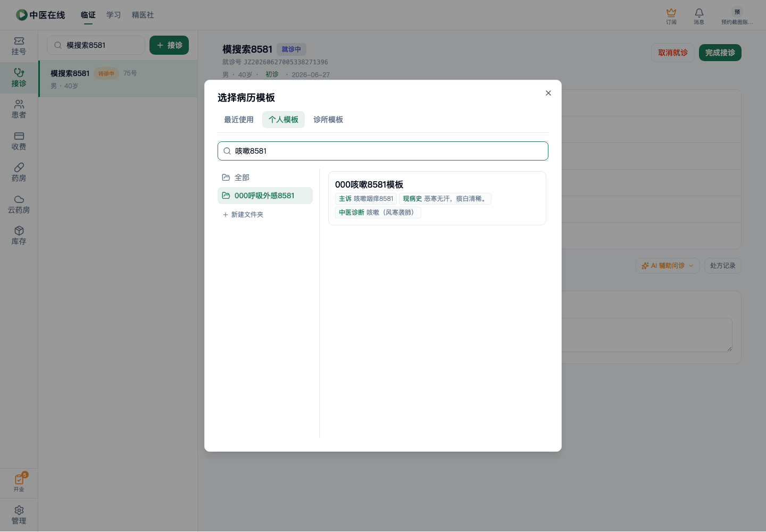Open the 接诊 stethoscope sidebar item
The height and width of the screenshot is (532, 766).
tap(19, 78)
